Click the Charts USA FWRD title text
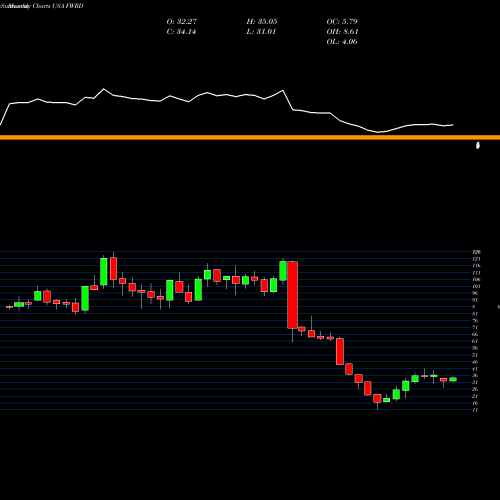 [x=58, y=6]
